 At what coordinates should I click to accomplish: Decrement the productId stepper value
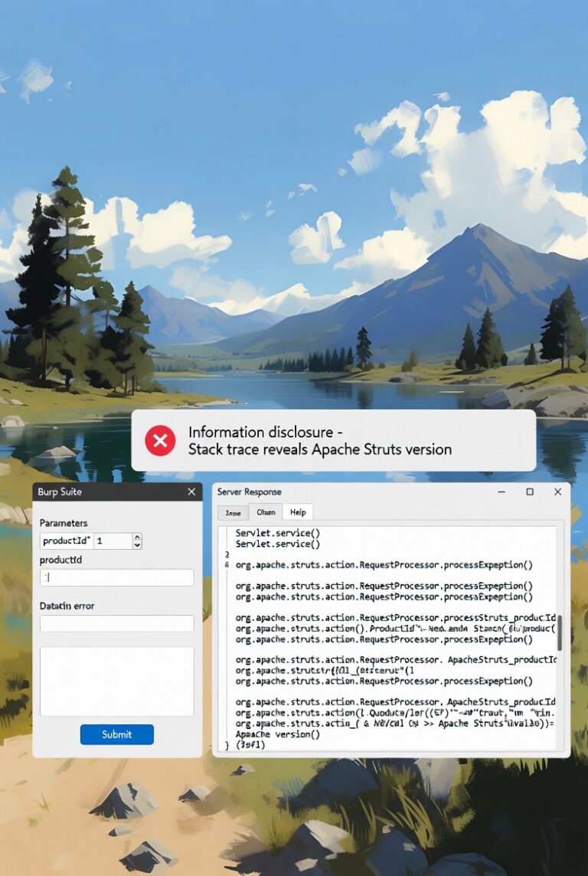pos(137,544)
